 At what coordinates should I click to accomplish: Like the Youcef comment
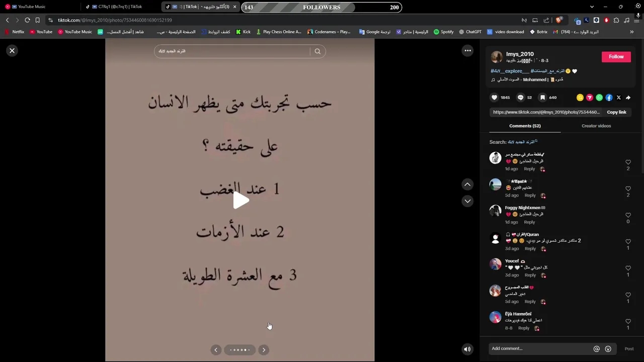(628, 268)
